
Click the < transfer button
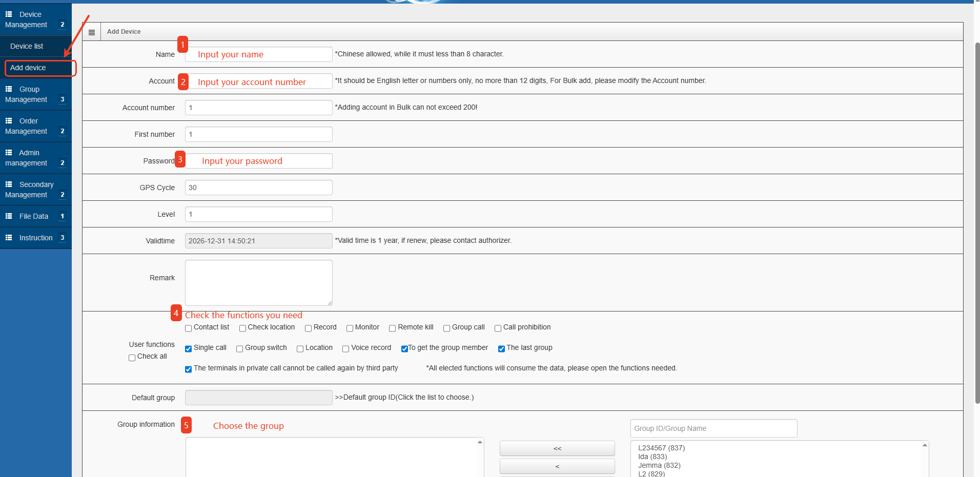[x=557, y=466]
